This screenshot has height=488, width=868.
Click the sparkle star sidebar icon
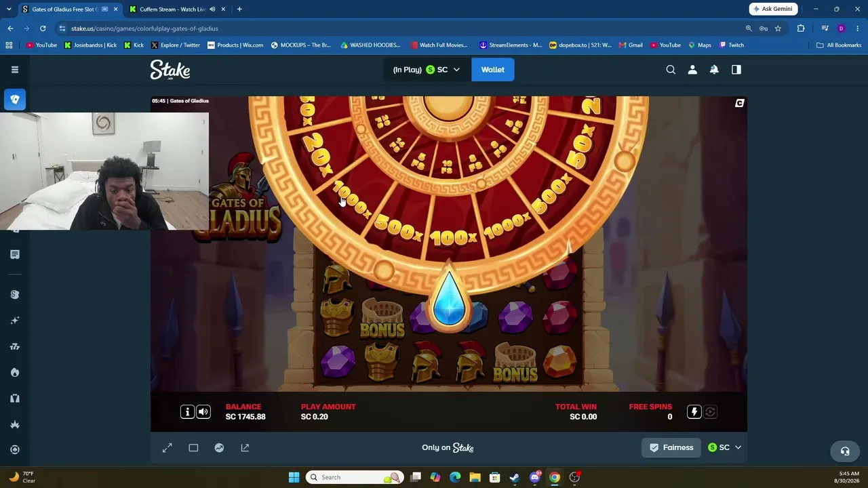click(14, 320)
